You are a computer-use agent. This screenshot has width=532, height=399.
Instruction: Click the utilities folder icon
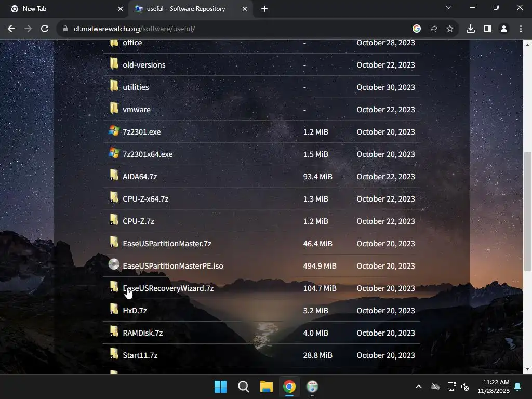(114, 86)
